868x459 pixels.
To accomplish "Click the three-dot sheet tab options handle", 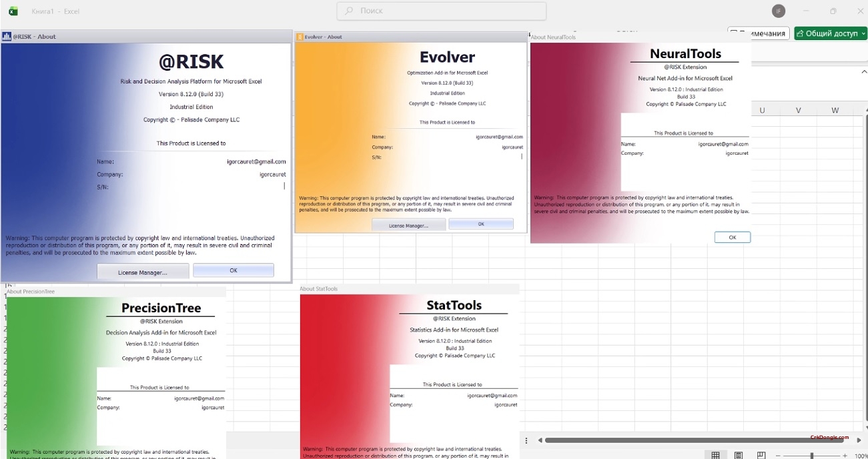I will (526, 440).
